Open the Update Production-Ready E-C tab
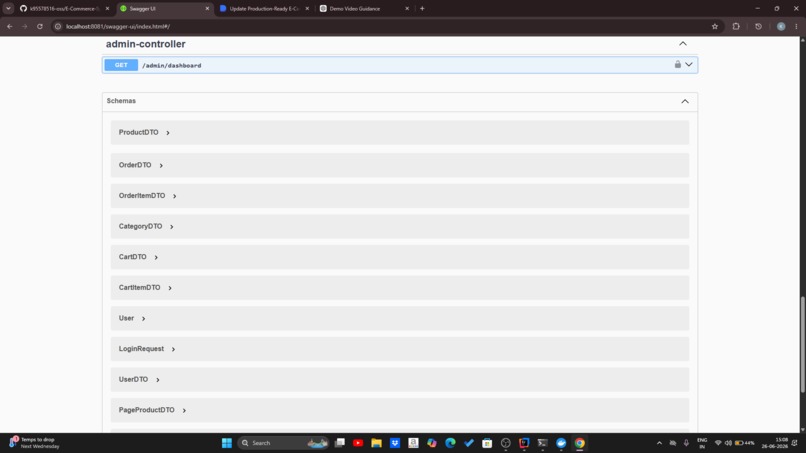Image resolution: width=806 pixels, height=453 pixels. coord(262,9)
